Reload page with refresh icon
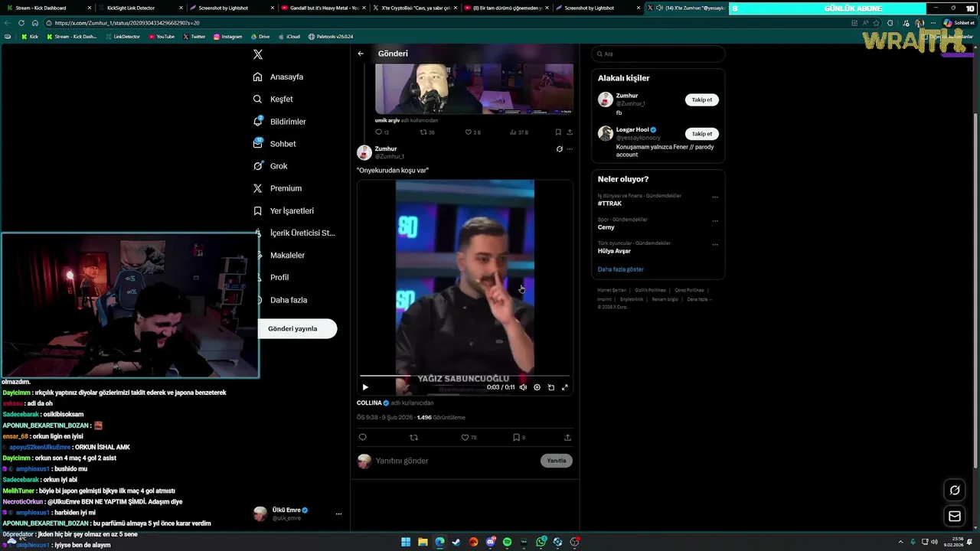 tap(21, 23)
